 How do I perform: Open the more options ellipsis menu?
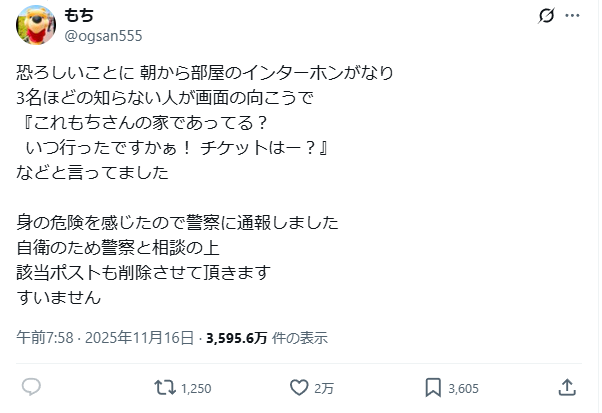point(572,16)
